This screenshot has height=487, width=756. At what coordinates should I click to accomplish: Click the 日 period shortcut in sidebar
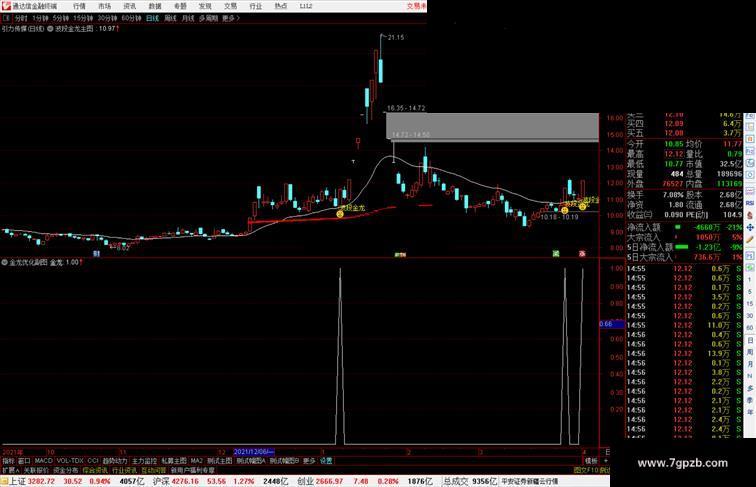tap(750, 340)
